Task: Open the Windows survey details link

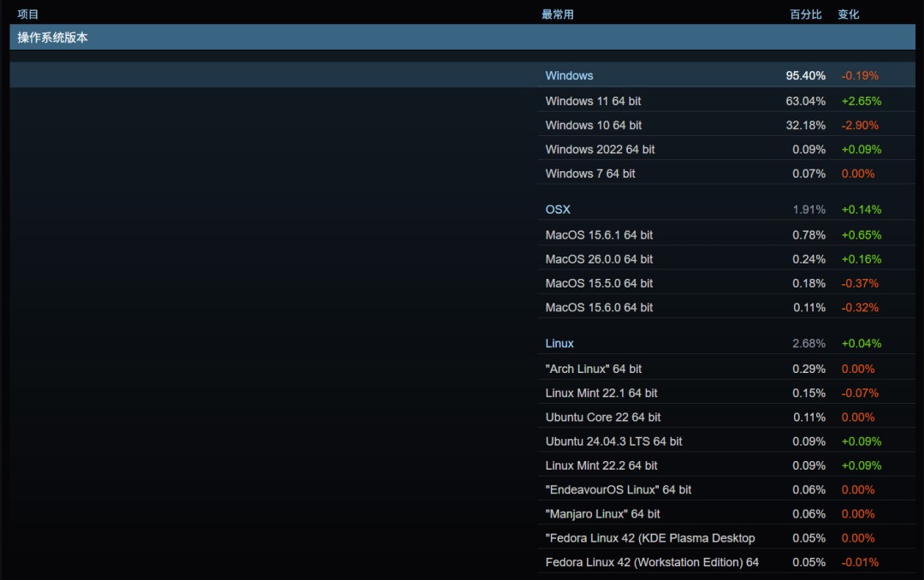Action: point(569,75)
